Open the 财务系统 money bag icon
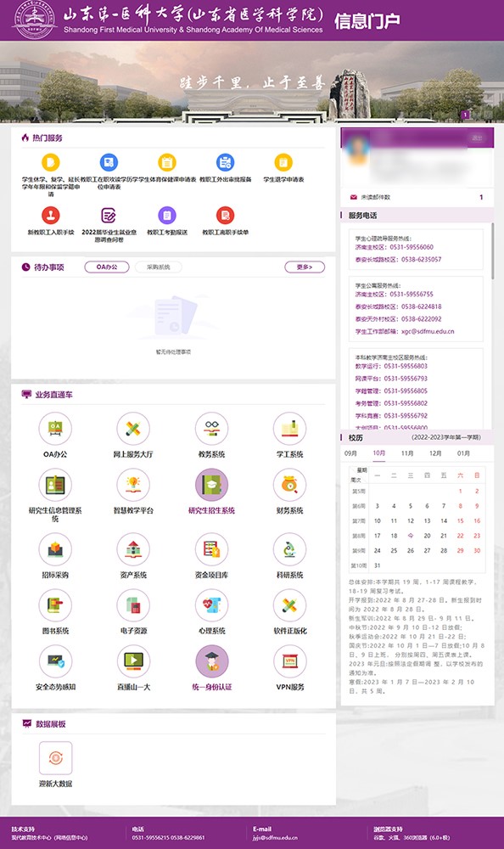 tap(289, 485)
